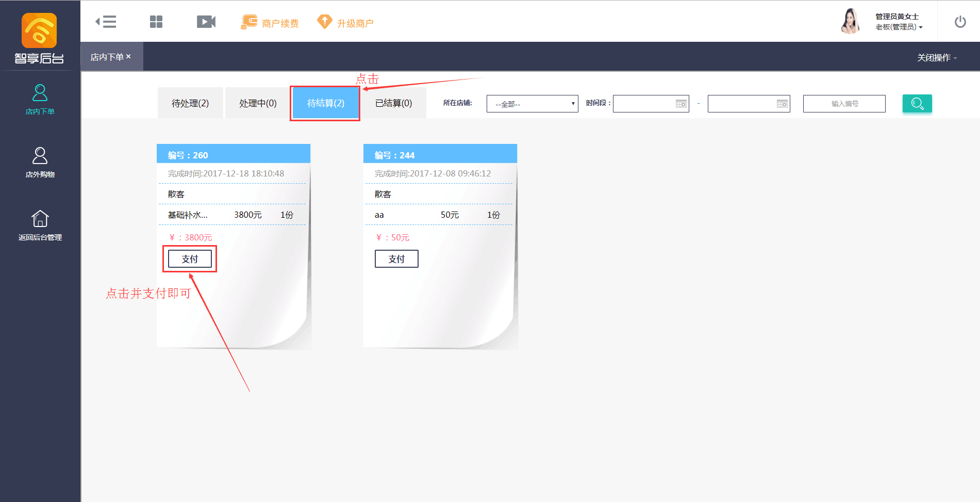Screen dimensions: 980x502
Task: Click 支付 on order 244
Action: point(396,258)
